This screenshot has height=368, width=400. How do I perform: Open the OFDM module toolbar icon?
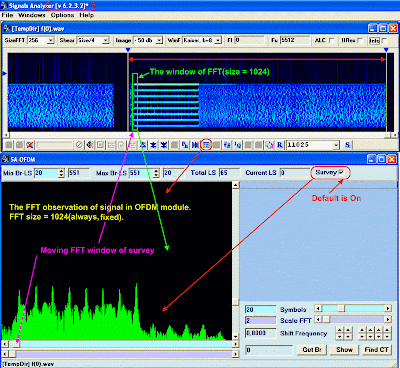(x=206, y=145)
